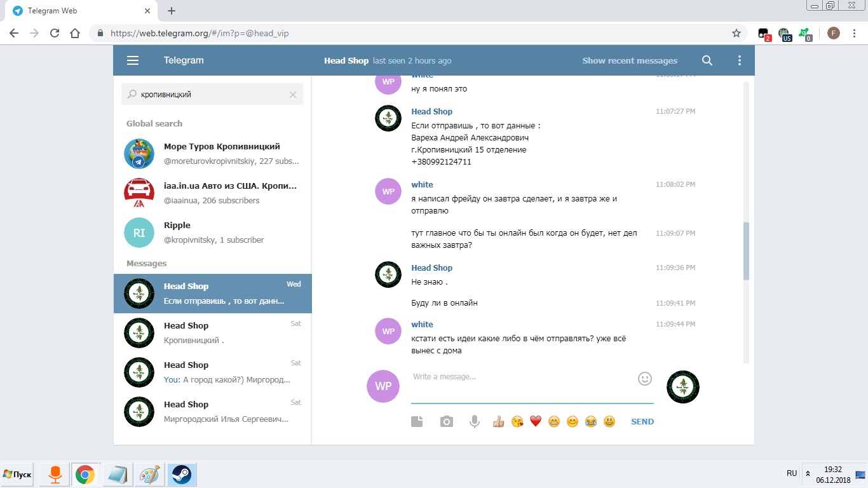This screenshot has height=488, width=868.
Task: Insert the kissing face emoji
Action: pos(517,421)
